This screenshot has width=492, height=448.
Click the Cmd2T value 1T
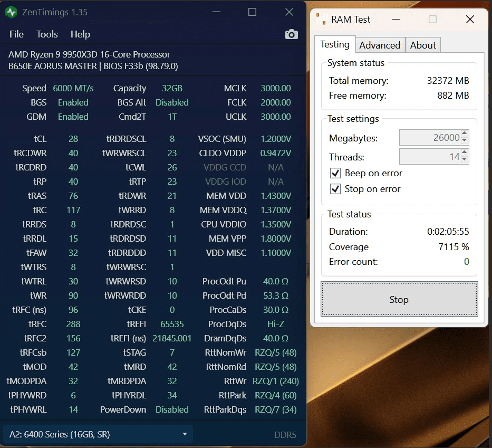point(172,117)
